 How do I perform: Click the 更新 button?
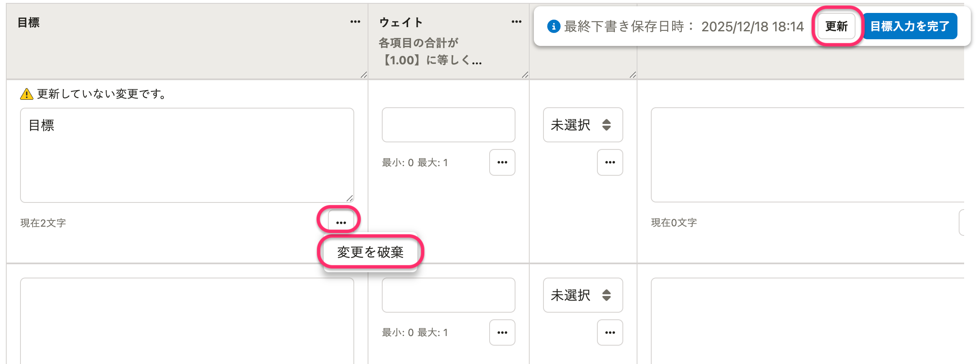[x=836, y=26]
